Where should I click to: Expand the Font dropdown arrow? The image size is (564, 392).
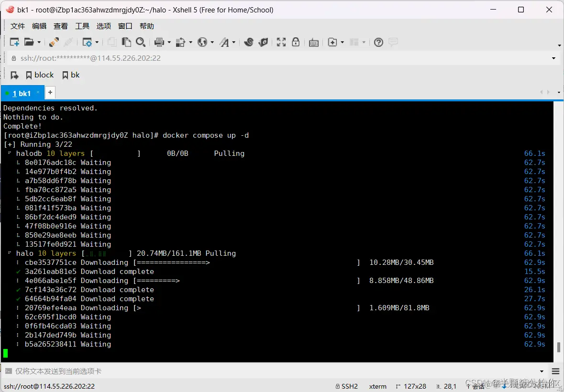234,43
